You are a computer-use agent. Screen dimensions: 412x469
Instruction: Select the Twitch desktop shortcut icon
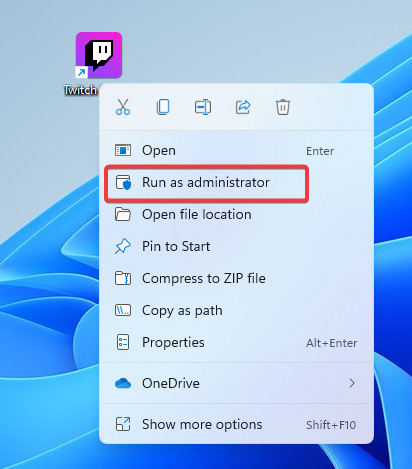(99, 55)
